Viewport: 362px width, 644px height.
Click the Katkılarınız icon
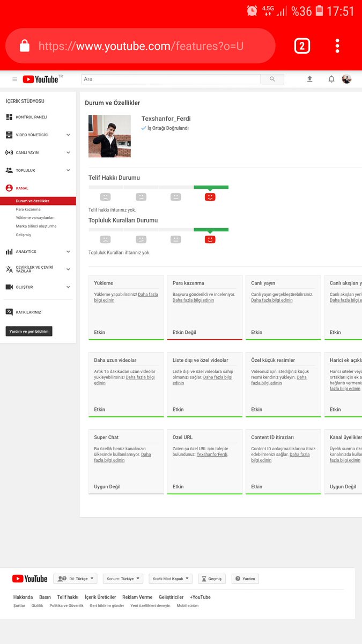click(x=9, y=312)
